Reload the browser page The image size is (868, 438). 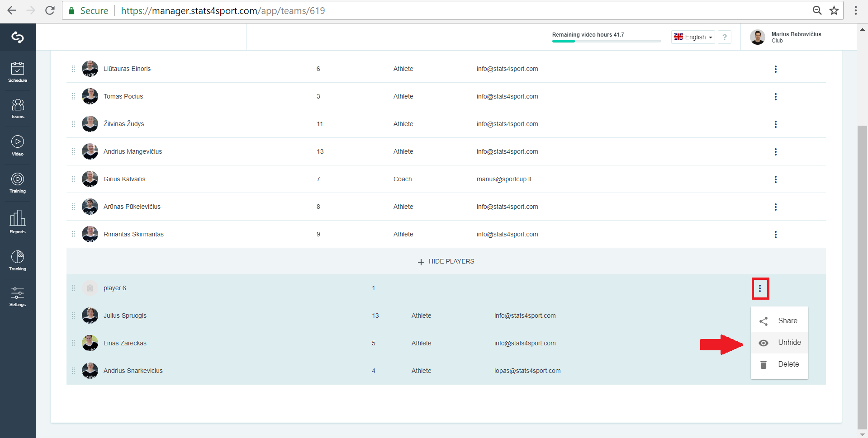click(50, 10)
